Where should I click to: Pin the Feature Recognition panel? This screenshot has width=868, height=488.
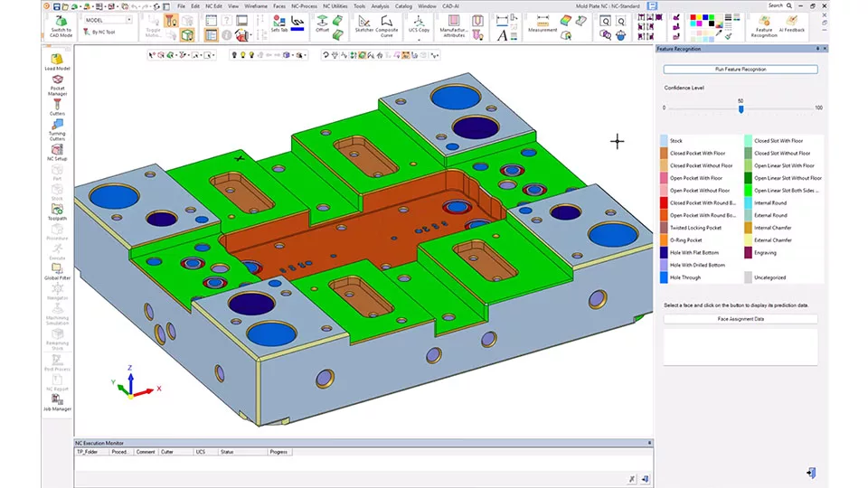817,49
